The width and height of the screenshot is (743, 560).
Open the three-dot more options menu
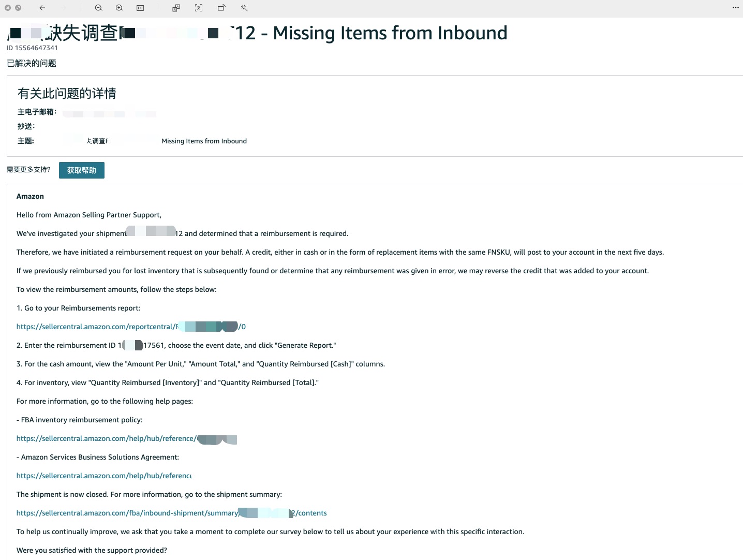[x=735, y=8]
